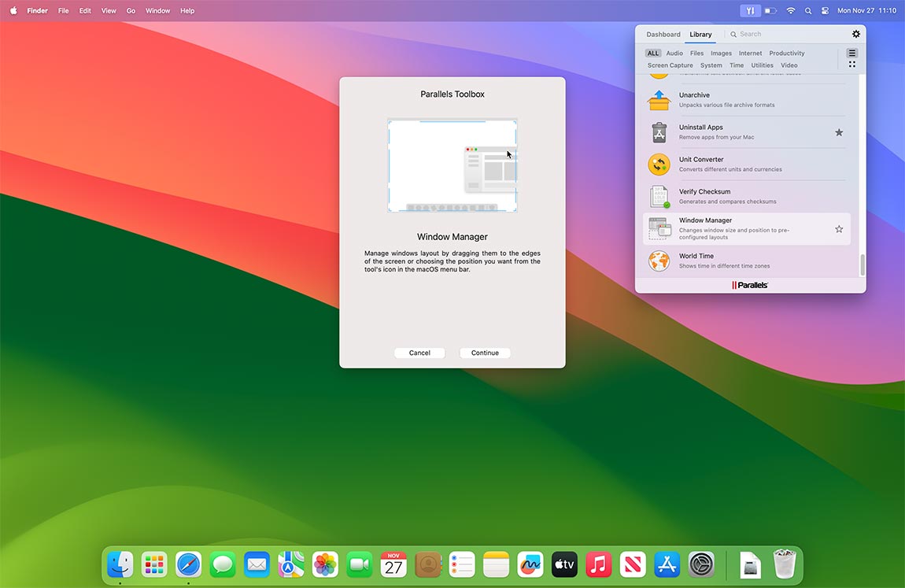The height and width of the screenshot is (588, 905).
Task: Open the Window menu in the menu bar
Action: tap(157, 10)
